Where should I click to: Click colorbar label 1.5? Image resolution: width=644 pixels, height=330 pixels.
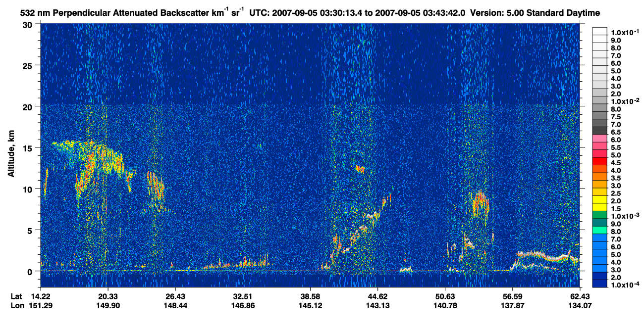pyautogui.click(x=616, y=209)
